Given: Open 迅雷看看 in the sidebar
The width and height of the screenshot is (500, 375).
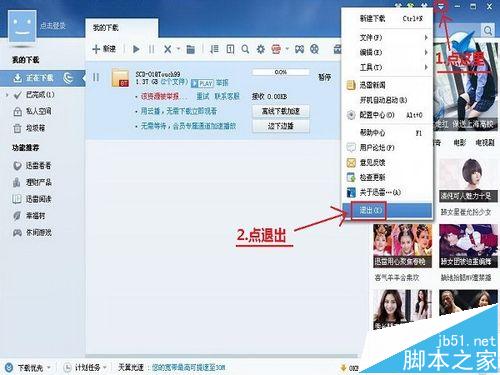Looking at the screenshot, I should tap(38, 166).
